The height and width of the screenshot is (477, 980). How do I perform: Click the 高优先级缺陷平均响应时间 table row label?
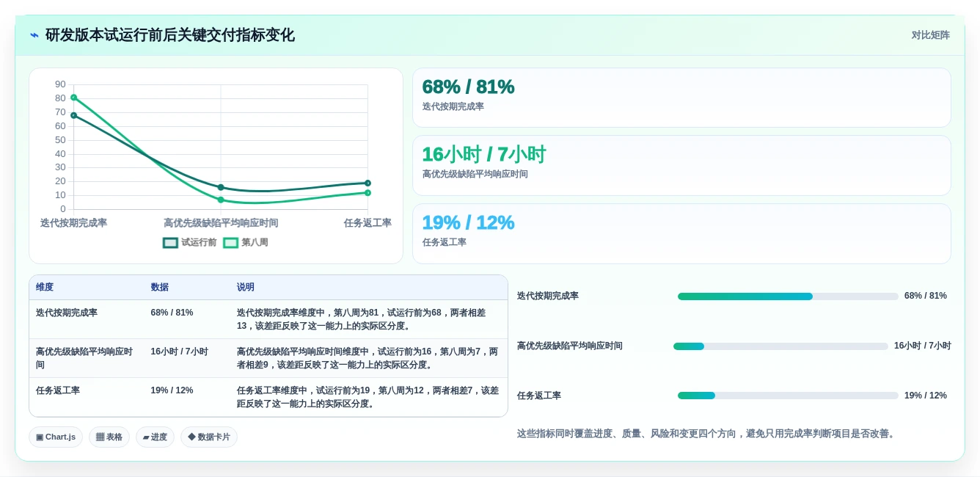pos(84,358)
